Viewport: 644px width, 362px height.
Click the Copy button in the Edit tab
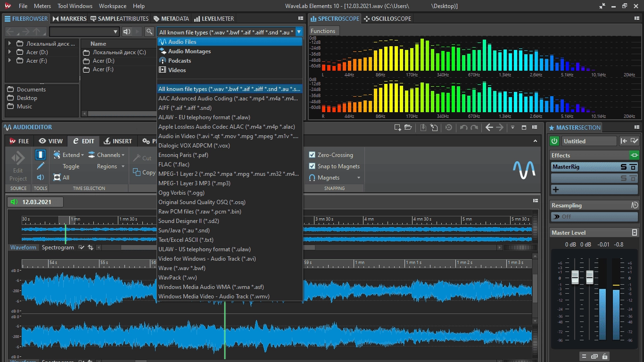pyautogui.click(x=144, y=173)
